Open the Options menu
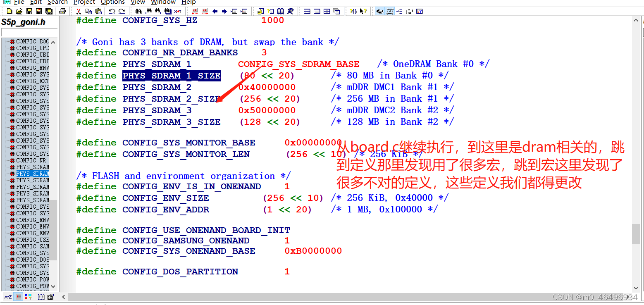The width and height of the screenshot is (644, 305). 113,2
